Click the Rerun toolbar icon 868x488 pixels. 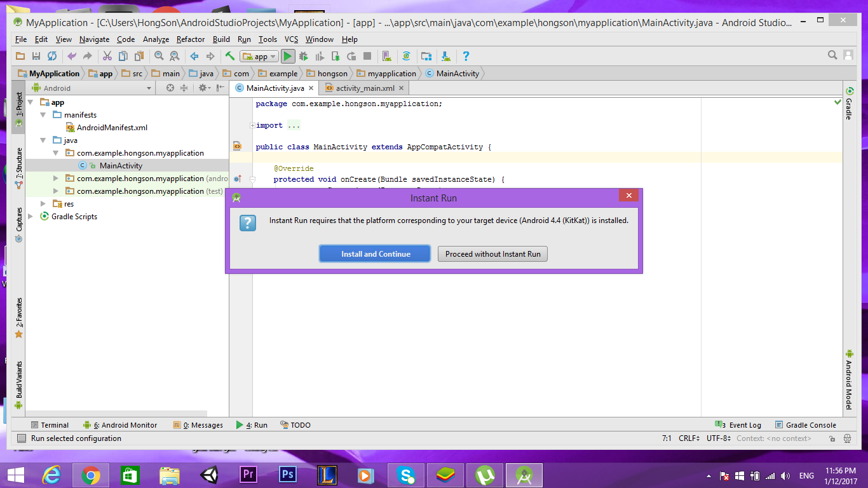point(351,56)
